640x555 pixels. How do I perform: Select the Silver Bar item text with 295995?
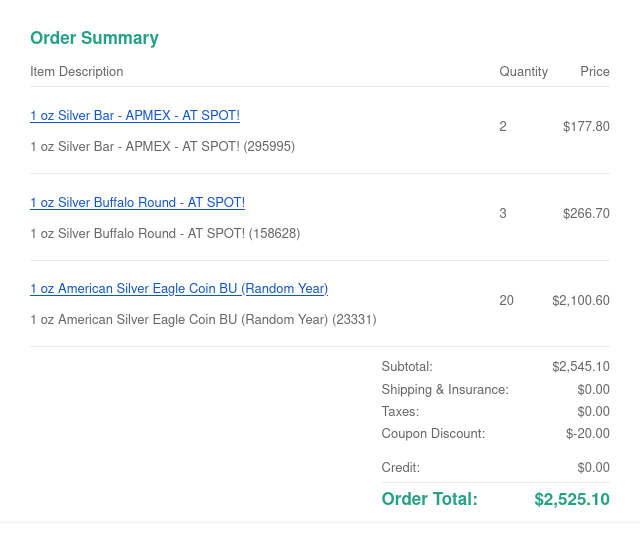[162, 146]
